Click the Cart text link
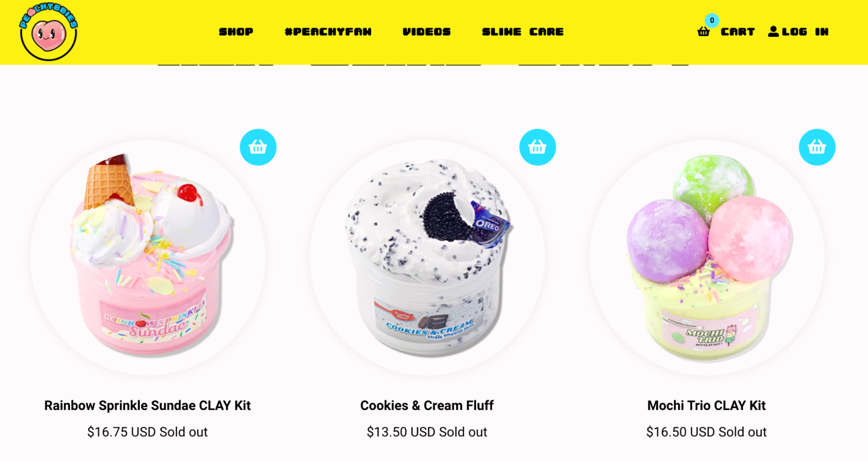868x461 pixels. 737,32
